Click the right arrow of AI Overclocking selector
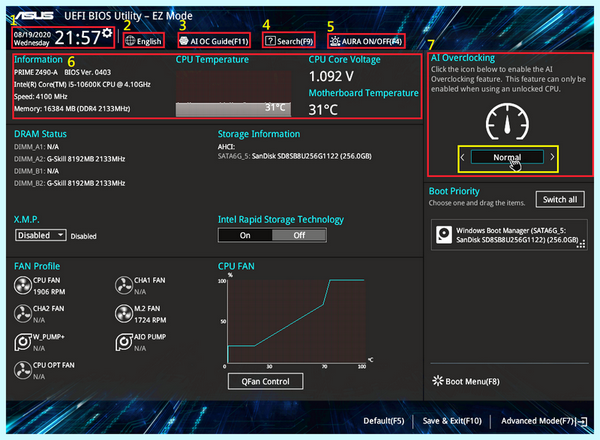This screenshot has height=440, width=600. pyautogui.click(x=552, y=157)
